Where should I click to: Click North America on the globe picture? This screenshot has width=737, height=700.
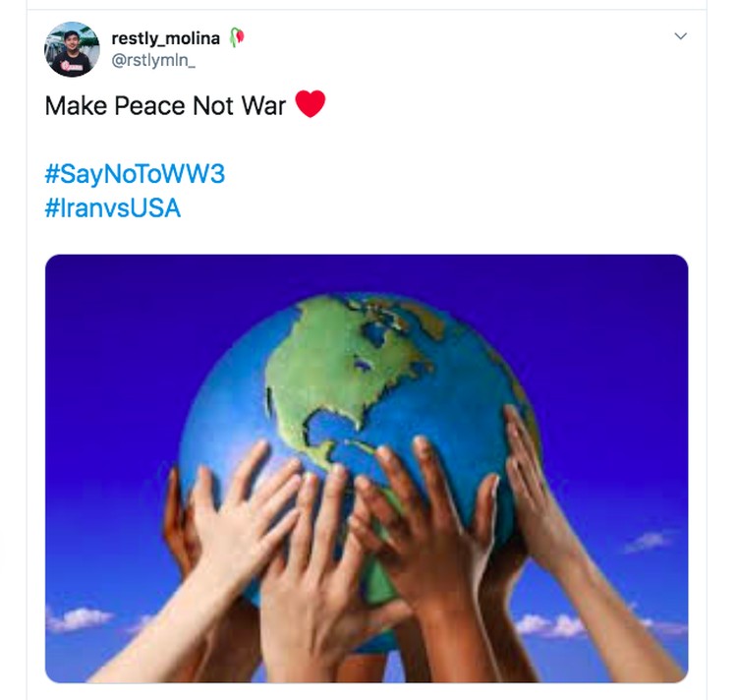pyautogui.click(x=338, y=367)
